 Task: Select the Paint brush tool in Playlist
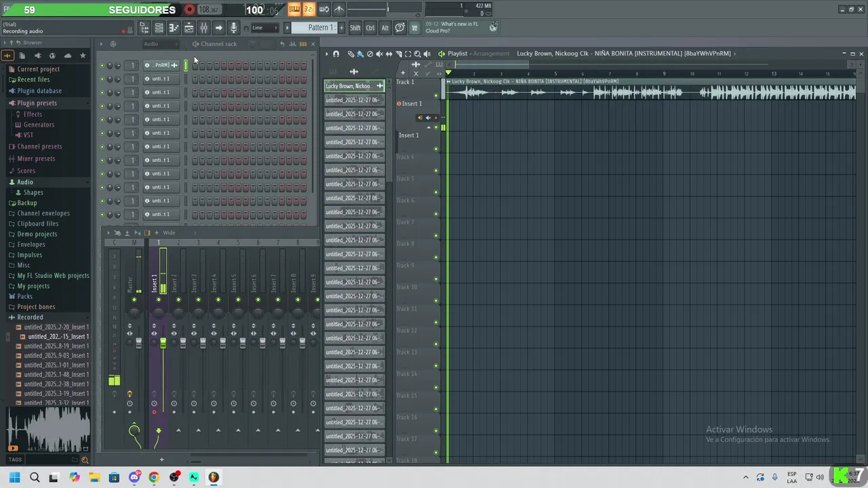(x=360, y=54)
